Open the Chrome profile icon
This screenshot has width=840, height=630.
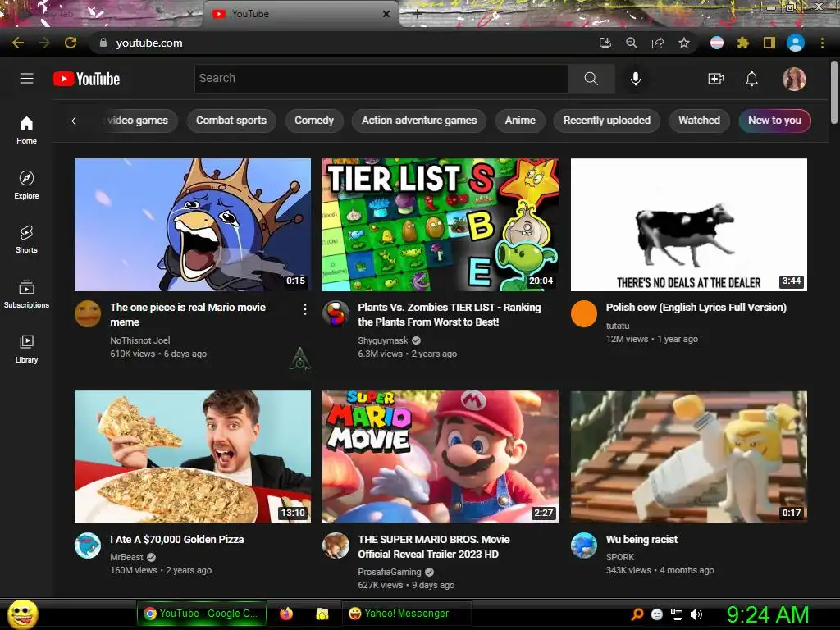(x=796, y=43)
